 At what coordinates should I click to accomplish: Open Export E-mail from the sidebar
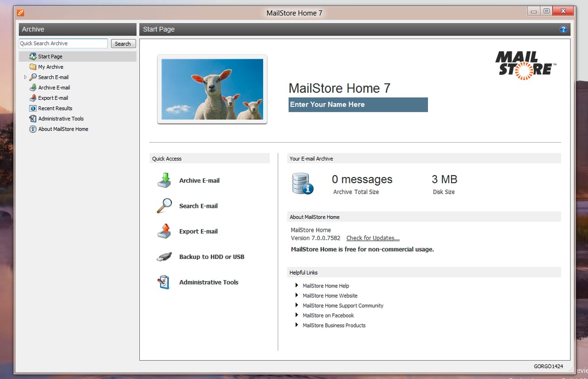(53, 98)
